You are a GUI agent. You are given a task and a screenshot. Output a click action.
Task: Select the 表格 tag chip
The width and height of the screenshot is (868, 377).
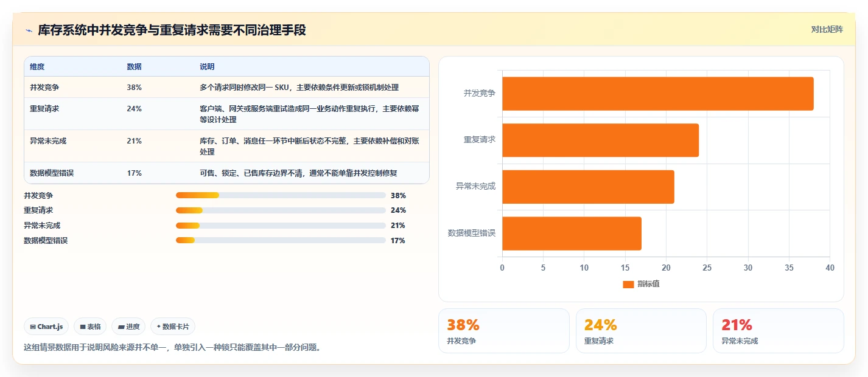click(x=90, y=327)
